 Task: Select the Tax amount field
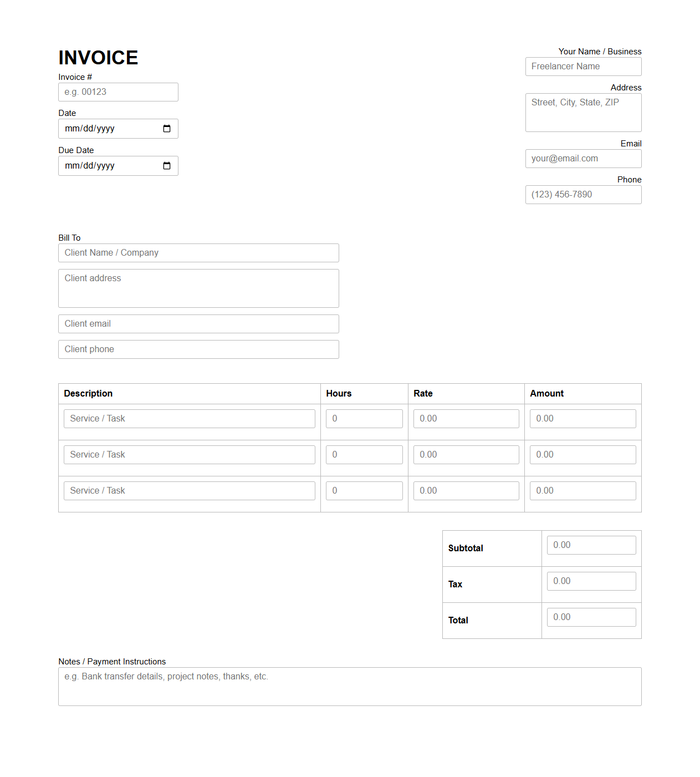[591, 581]
